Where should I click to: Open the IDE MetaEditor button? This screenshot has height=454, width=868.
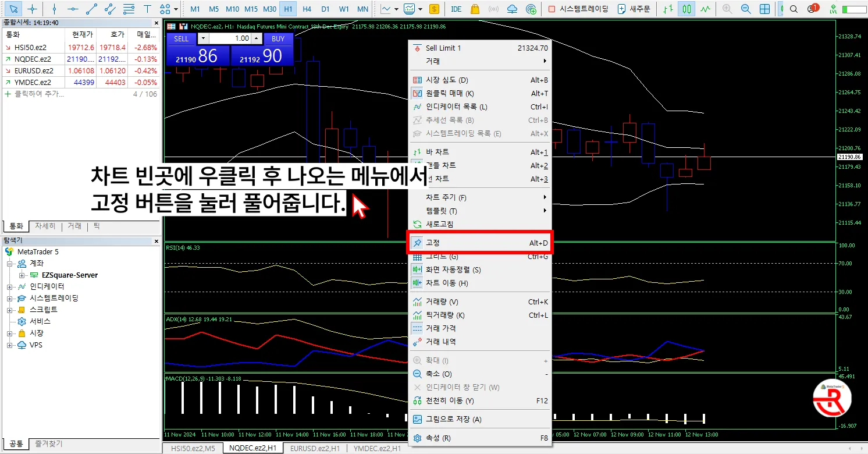click(456, 9)
